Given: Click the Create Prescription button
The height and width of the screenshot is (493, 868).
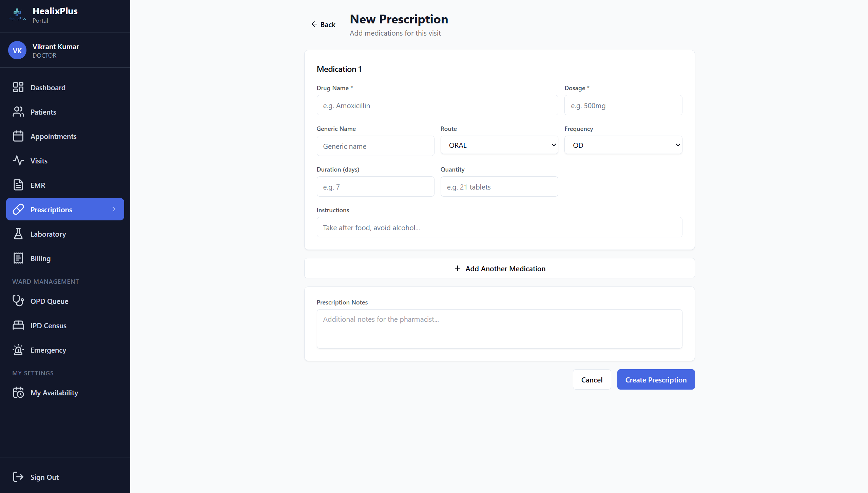Looking at the screenshot, I should 655,379.
